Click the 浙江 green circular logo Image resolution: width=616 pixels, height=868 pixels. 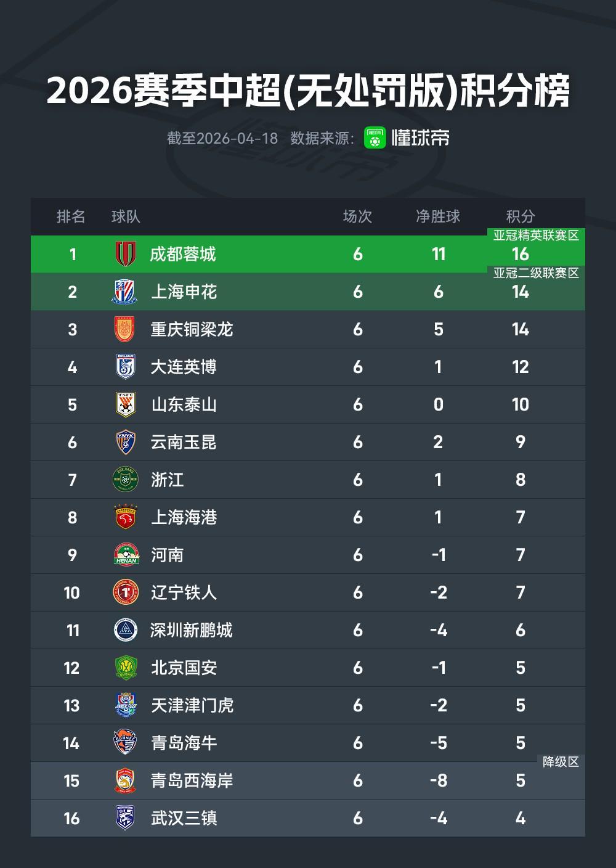[125, 480]
